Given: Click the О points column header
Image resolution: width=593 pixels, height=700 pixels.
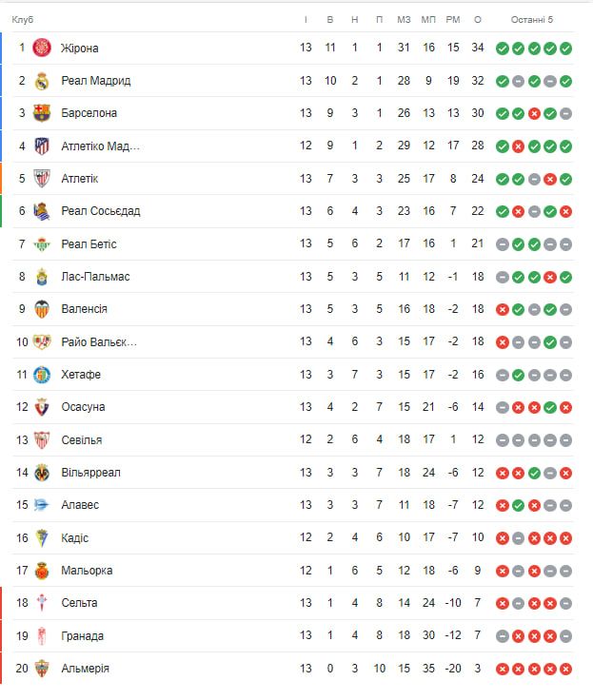Looking at the screenshot, I should 477,19.
